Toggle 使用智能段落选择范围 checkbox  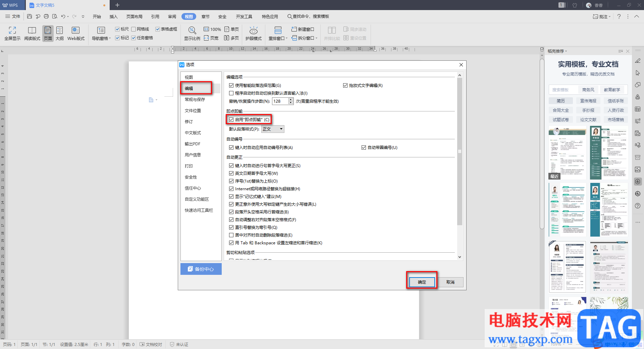[x=231, y=86]
